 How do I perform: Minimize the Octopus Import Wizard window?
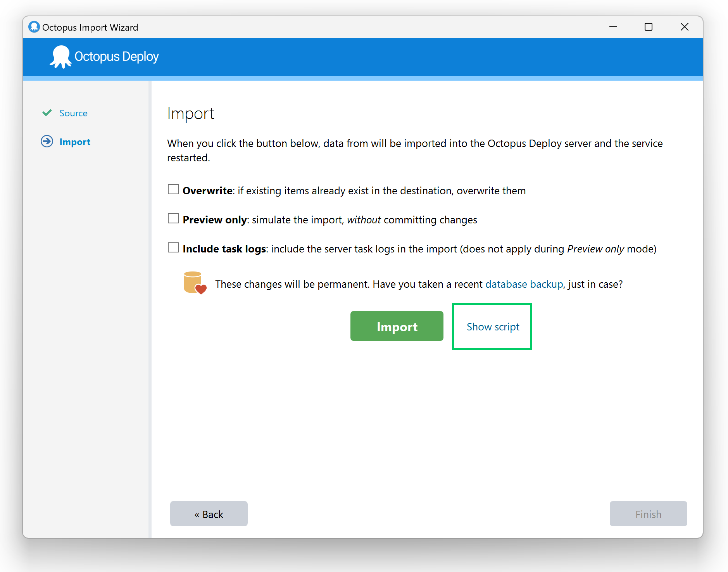tap(613, 27)
